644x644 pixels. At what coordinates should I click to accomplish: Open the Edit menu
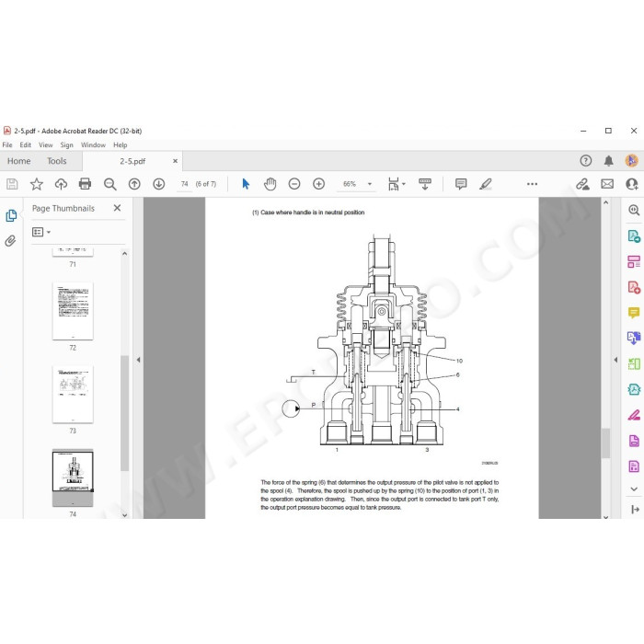[x=26, y=145]
